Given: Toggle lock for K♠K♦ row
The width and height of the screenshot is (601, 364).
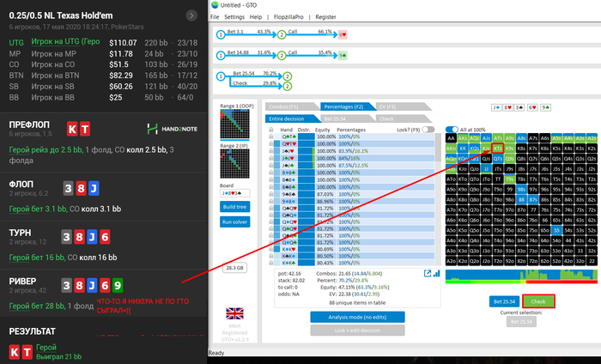Looking at the screenshot, I should (271, 256).
